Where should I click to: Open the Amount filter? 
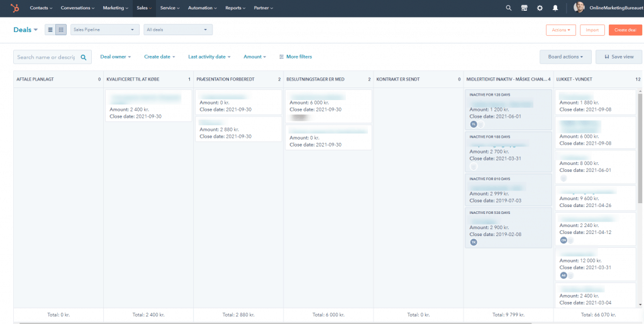coord(255,57)
